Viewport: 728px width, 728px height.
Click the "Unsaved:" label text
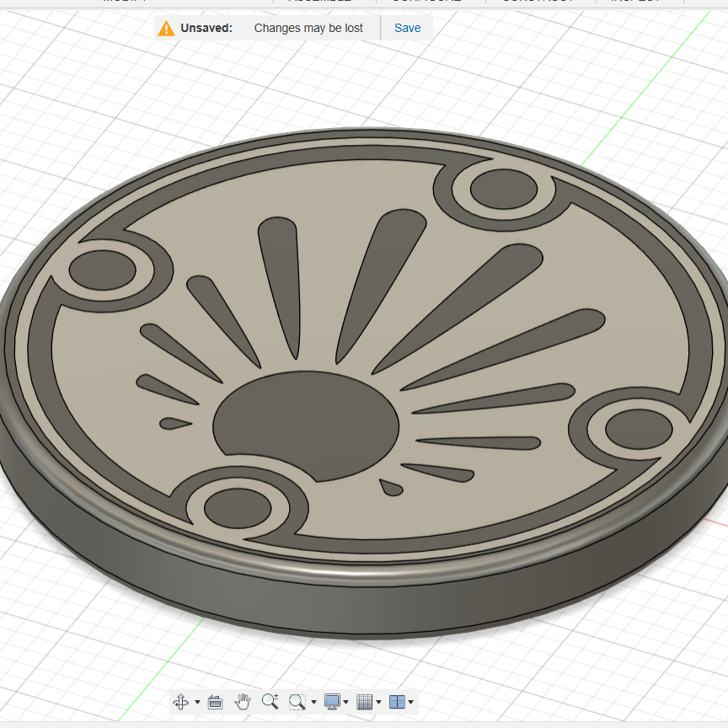(206, 28)
